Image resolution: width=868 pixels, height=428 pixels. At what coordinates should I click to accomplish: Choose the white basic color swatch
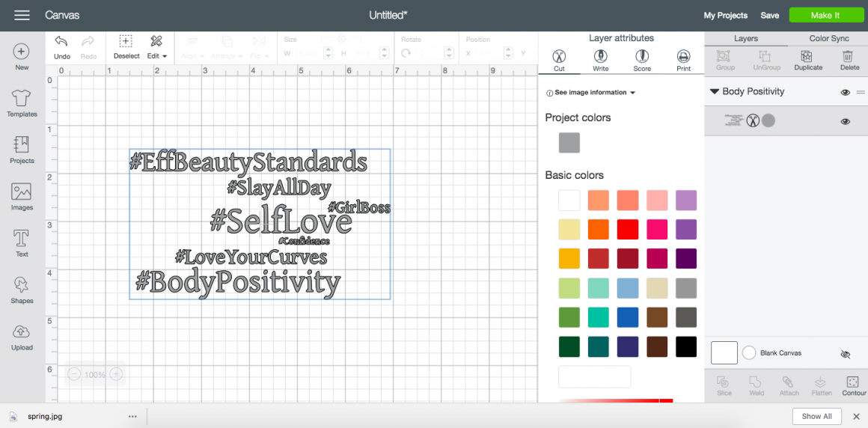pos(569,200)
